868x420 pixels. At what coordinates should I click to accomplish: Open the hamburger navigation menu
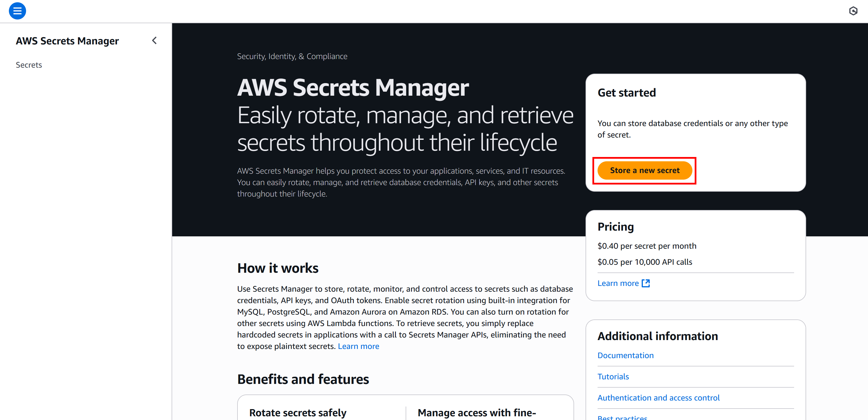tap(17, 11)
